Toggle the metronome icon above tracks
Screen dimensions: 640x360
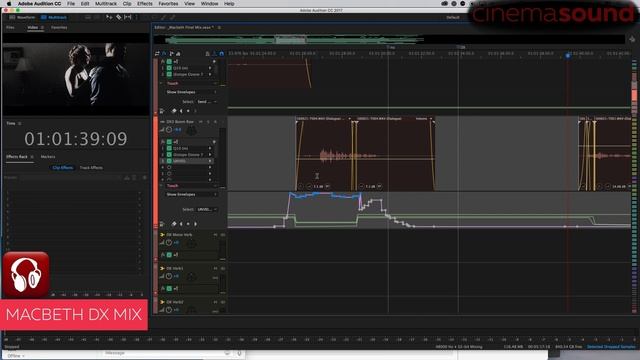pos(207,53)
